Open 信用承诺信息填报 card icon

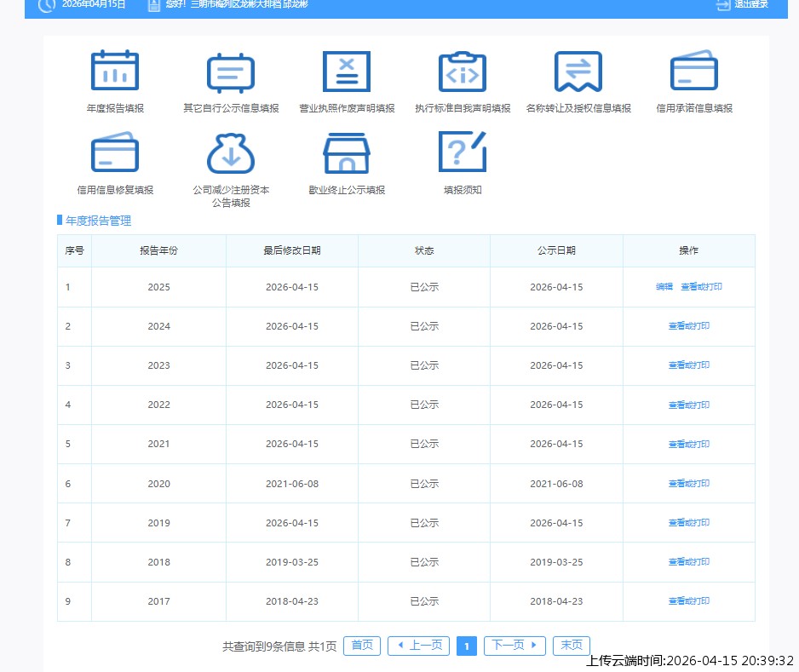[x=694, y=72]
